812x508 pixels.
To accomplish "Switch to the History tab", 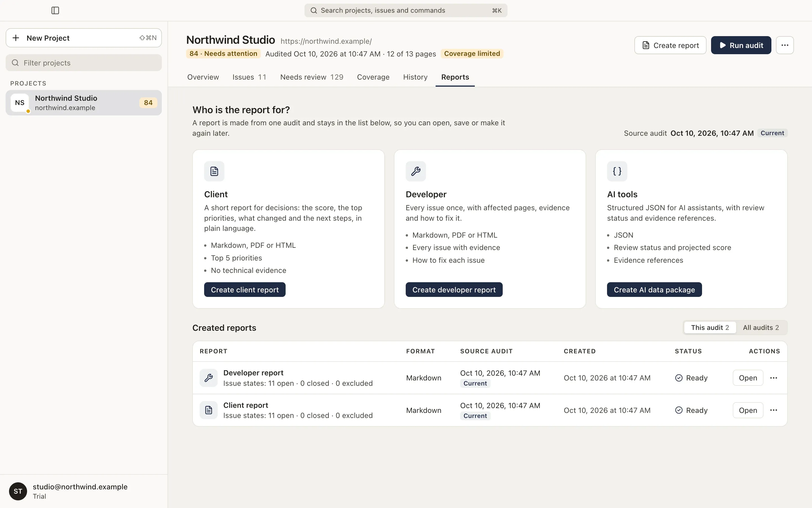I will [415, 77].
